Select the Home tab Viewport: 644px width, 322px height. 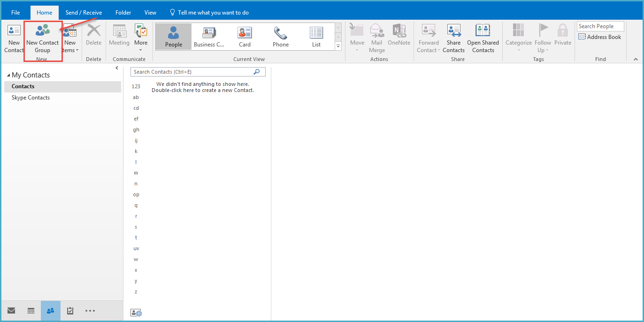(x=45, y=13)
